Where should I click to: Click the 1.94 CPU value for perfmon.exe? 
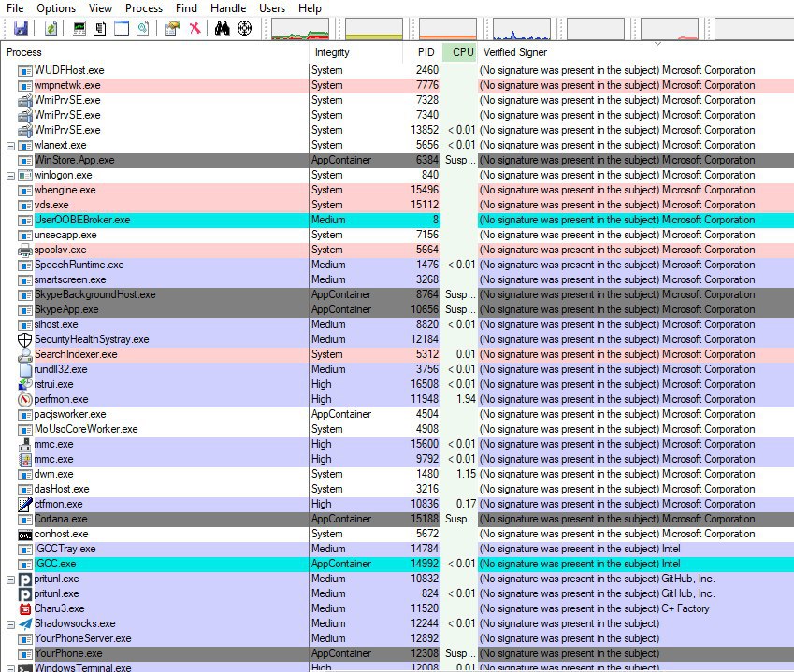click(x=466, y=400)
